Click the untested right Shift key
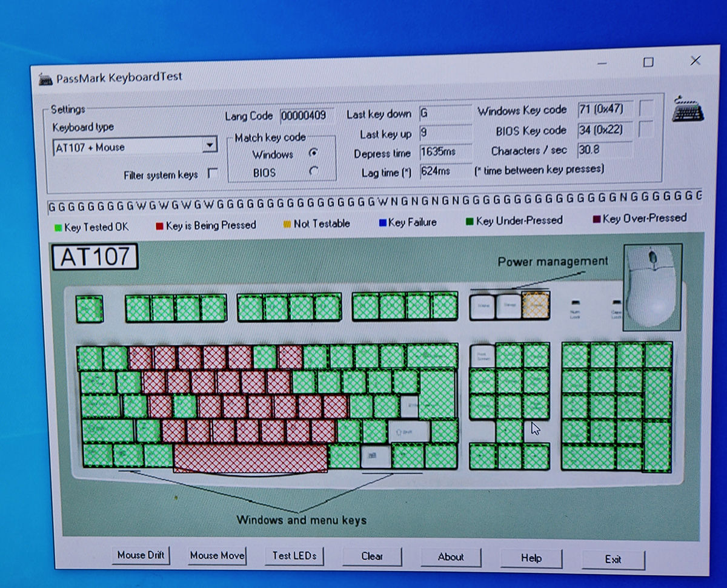The width and height of the screenshot is (727, 588). 408,432
